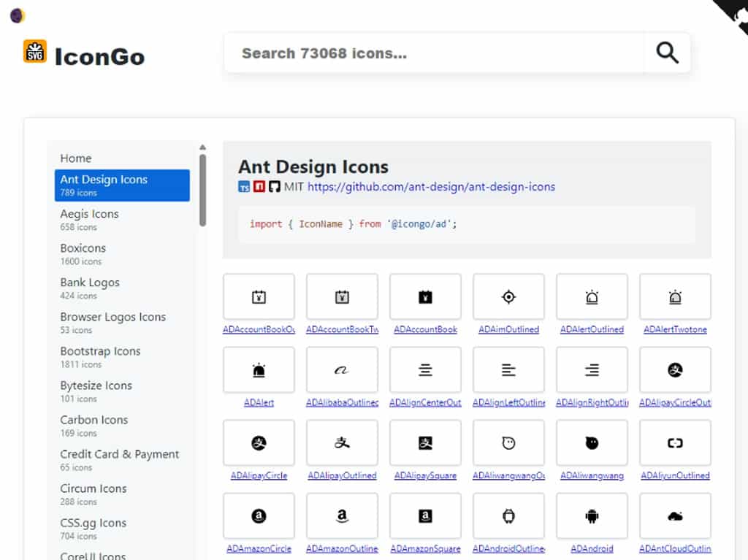Open the filled ADAccountBook icon tile
Image resolution: width=748 pixels, height=560 pixels.
coord(425,296)
